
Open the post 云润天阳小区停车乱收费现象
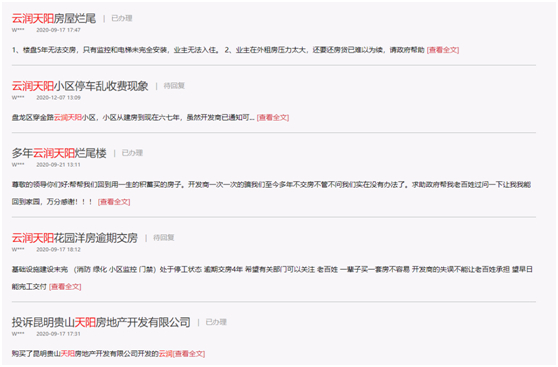pos(80,86)
